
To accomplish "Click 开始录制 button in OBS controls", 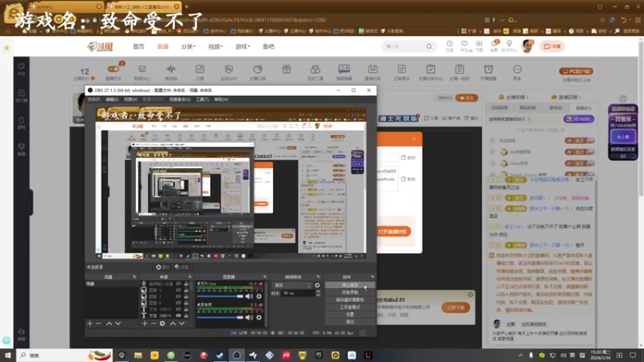I will [x=350, y=292].
